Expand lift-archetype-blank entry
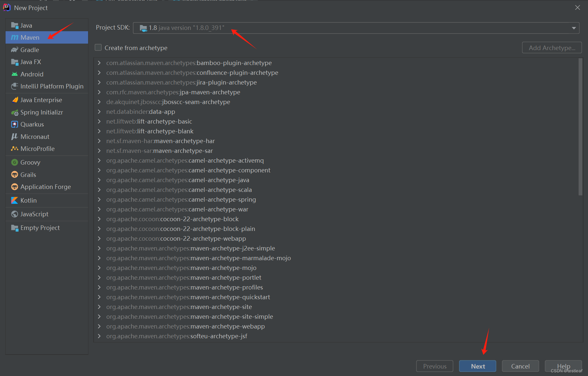Viewport: 588px width, 376px height. [x=99, y=131]
